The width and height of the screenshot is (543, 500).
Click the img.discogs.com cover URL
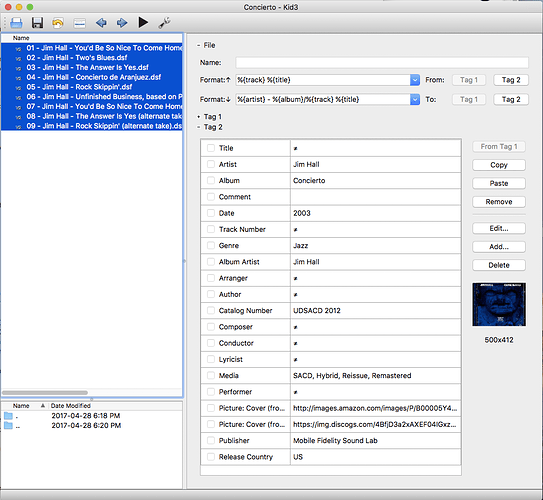(x=375, y=424)
